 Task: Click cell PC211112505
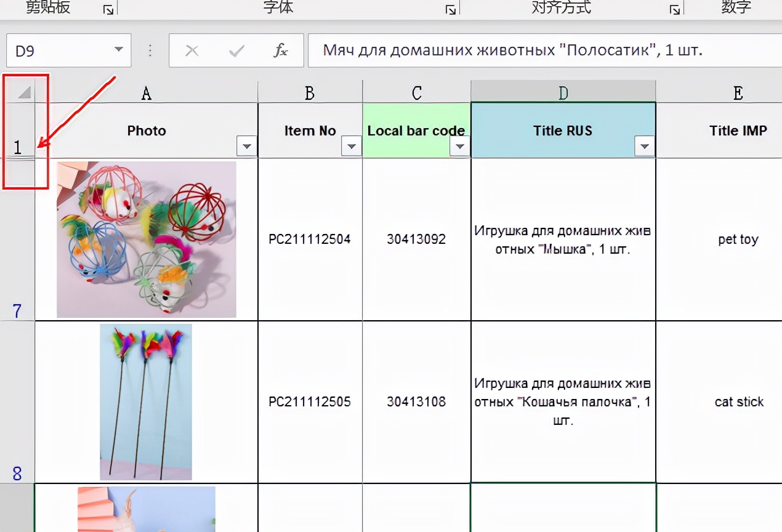pos(310,402)
